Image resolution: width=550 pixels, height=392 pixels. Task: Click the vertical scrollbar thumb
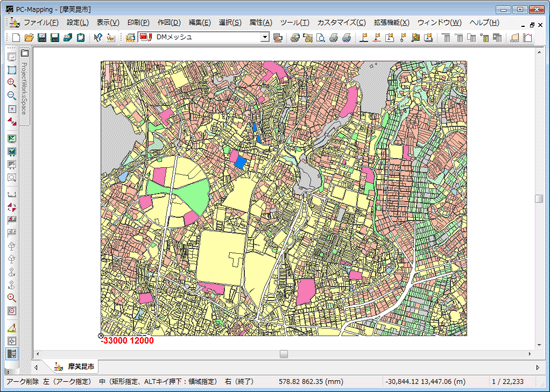coord(539,198)
